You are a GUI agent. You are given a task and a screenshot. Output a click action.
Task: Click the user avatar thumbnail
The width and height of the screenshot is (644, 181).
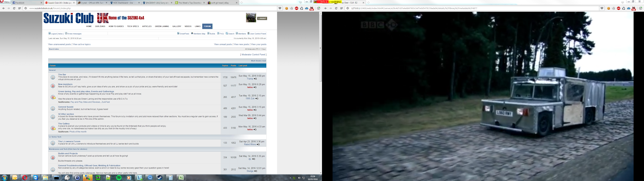coord(251,17)
